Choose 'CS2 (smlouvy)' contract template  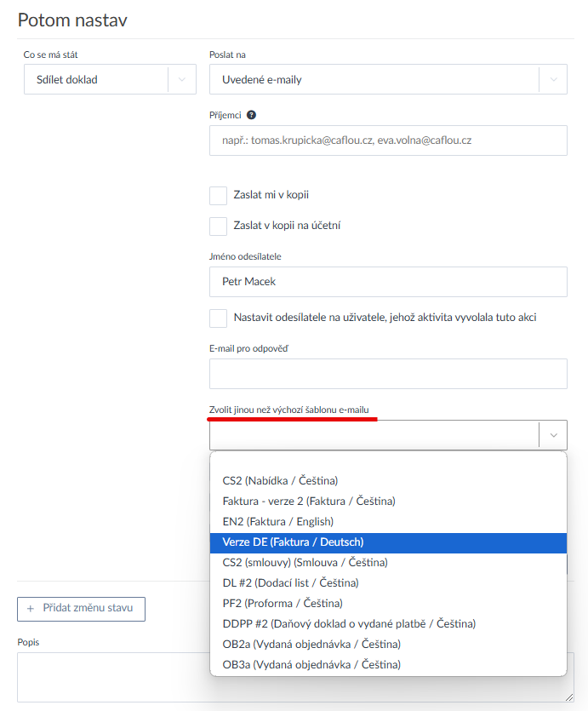point(305,562)
